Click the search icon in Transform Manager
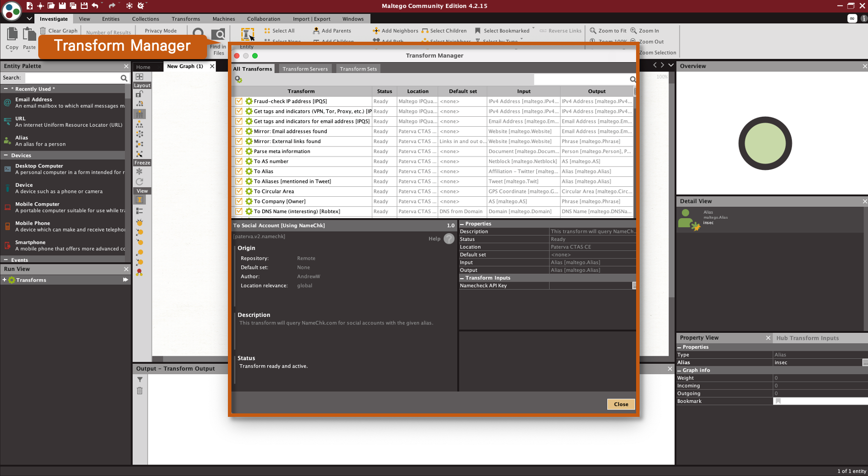The height and width of the screenshot is (476, 868). point(633,79)
